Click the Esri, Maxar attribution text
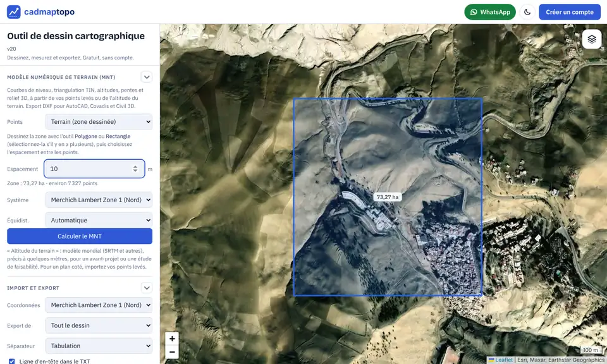 point(561,360)
